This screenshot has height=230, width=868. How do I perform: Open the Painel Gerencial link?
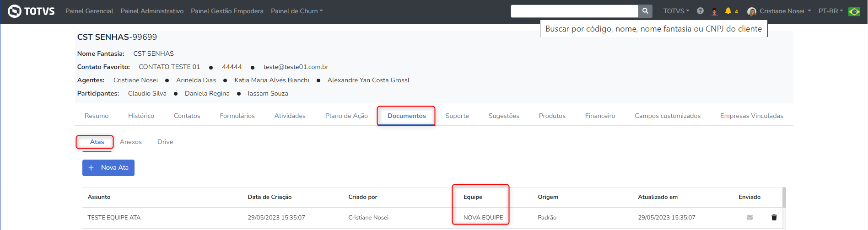[89, 11]
